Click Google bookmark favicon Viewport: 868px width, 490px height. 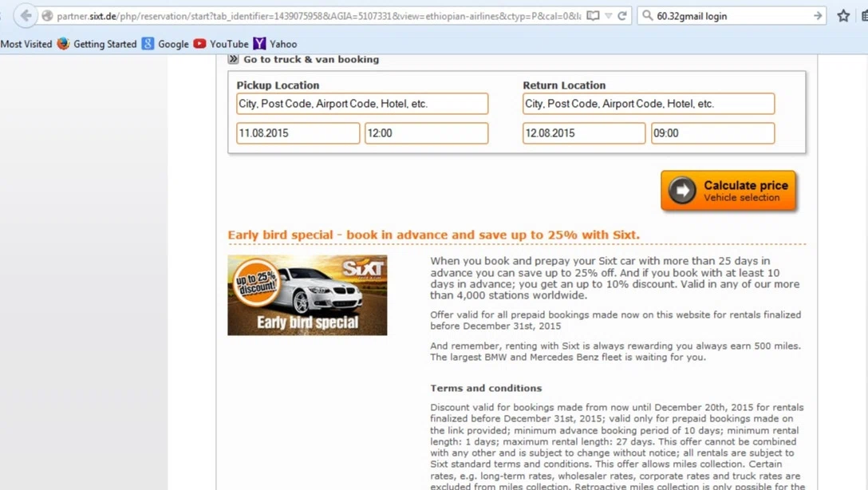coord(148,43)
